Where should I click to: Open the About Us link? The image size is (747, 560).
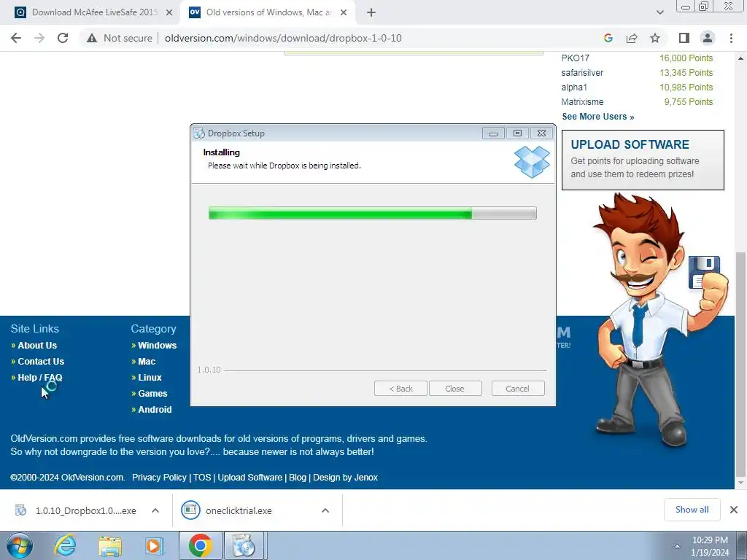[x=37, y=345]
